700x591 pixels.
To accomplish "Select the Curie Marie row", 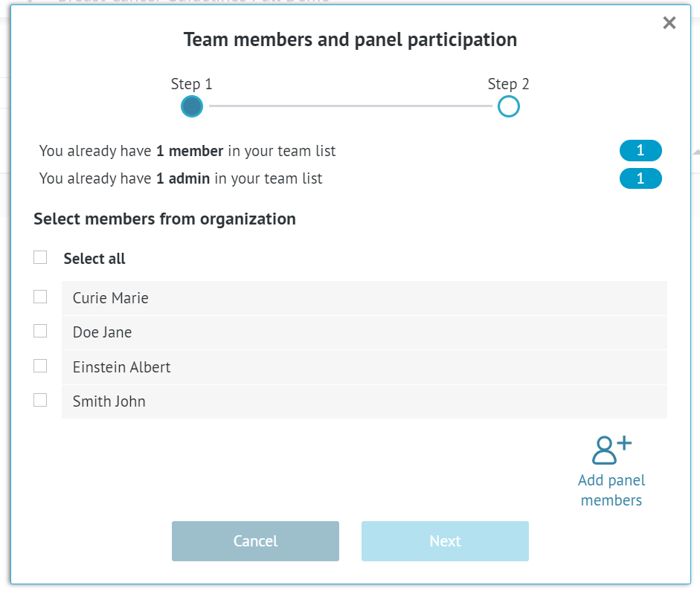I will click(x=363, y=297).
